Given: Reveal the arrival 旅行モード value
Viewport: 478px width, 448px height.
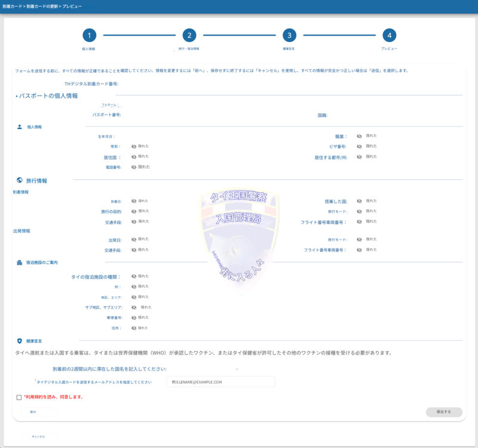Looking at the screenshot, I should 360,211.
